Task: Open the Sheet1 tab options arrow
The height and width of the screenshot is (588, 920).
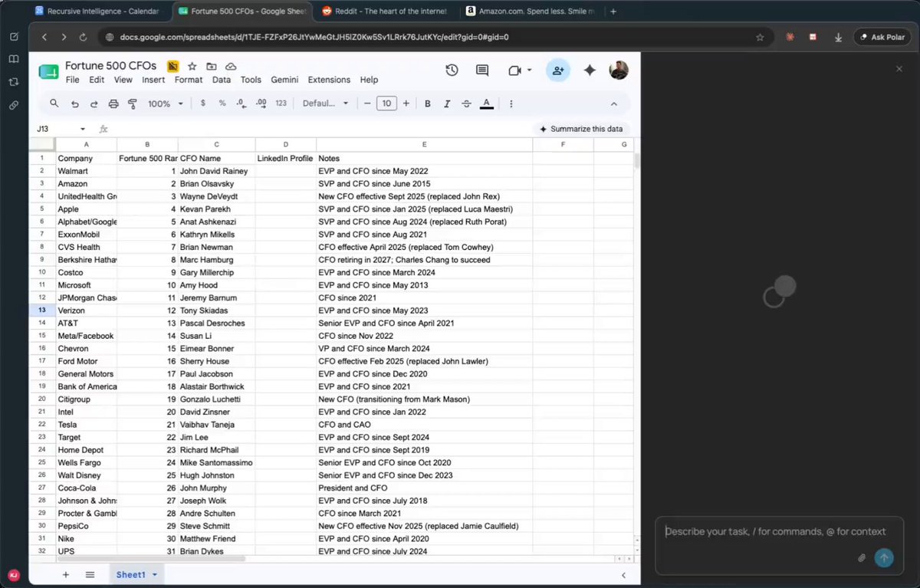Action: click(155, 574)
